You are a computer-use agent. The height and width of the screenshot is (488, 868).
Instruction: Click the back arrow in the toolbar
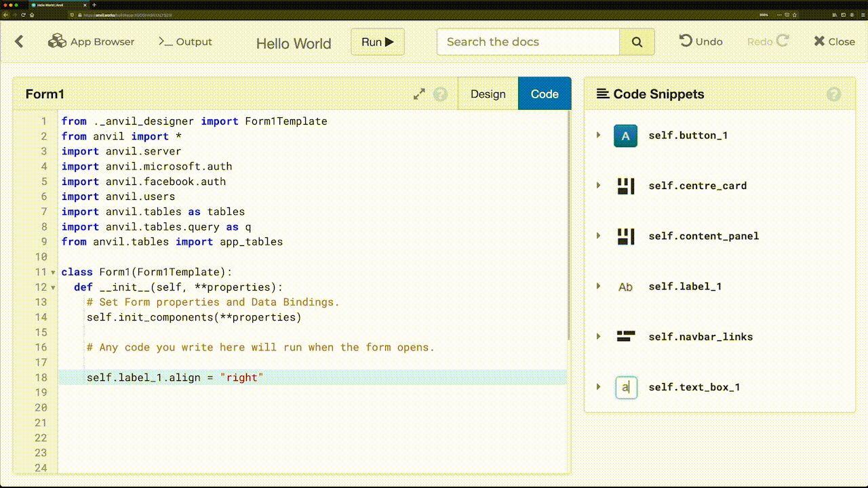click(x=19, y=41)
